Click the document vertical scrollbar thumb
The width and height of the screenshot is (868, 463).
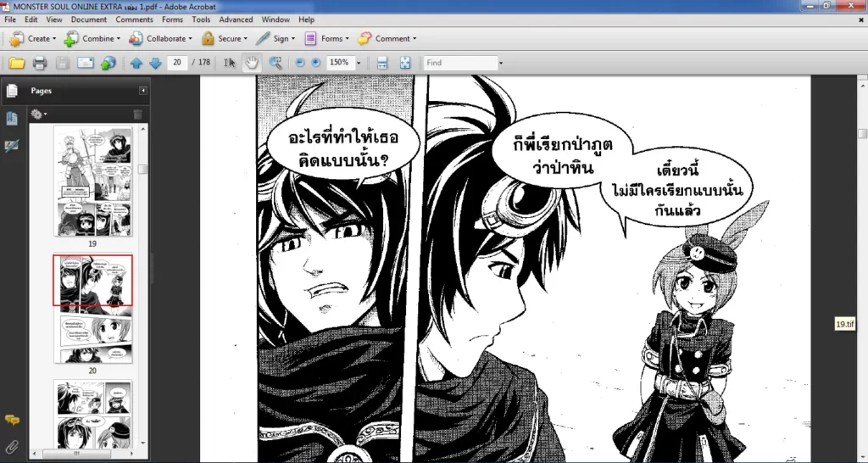(x=862, y=133)
